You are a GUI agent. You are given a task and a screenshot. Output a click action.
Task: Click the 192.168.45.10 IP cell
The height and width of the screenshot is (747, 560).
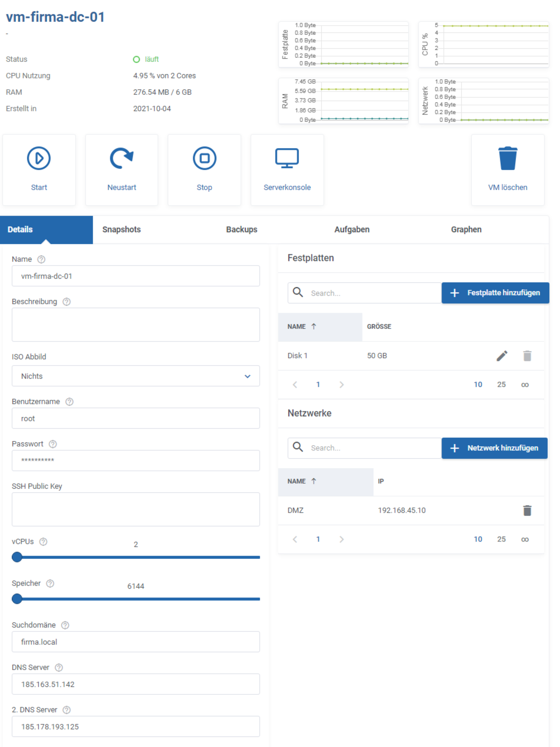click(402, 510)
